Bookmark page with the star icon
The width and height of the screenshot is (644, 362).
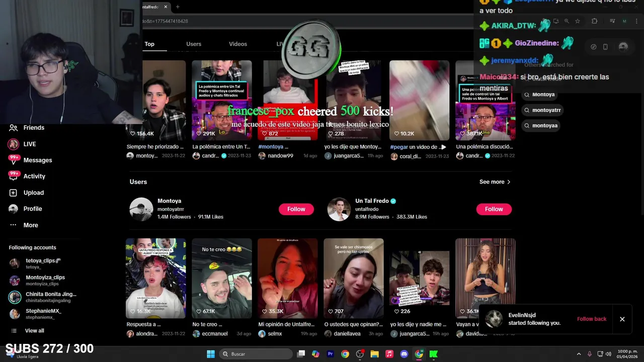tap(578, 21)
